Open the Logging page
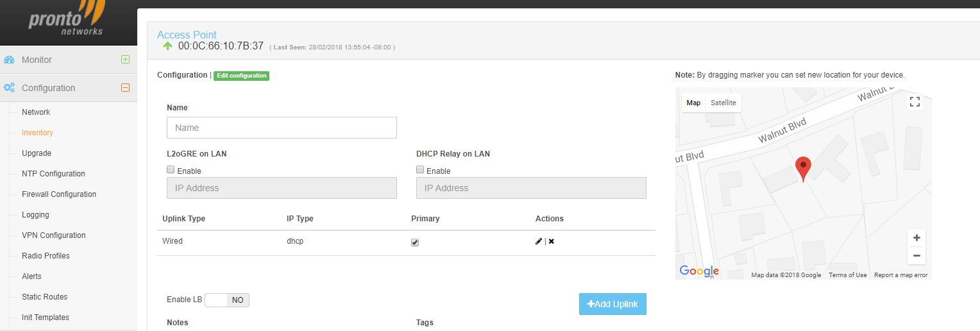 [x=35, y=215]
